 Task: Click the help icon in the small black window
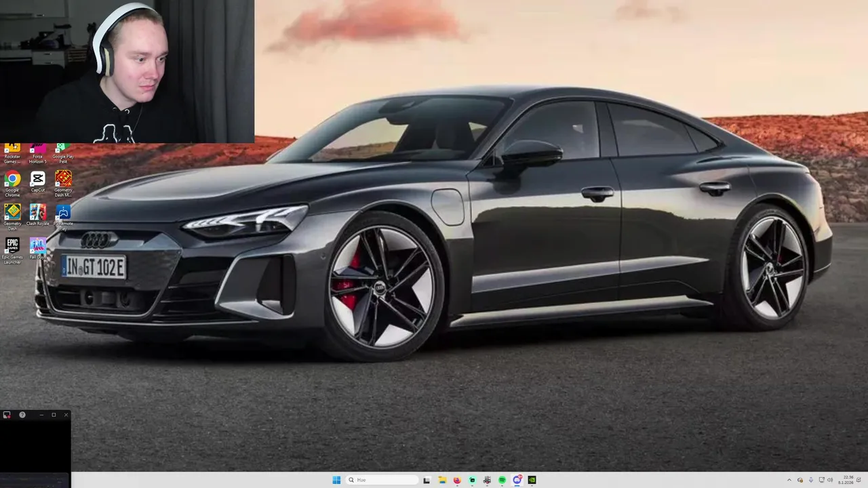[22, 415]
